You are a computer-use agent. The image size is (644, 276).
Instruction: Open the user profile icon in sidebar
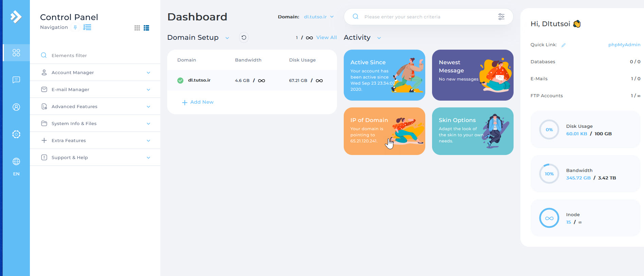(16, 107)
